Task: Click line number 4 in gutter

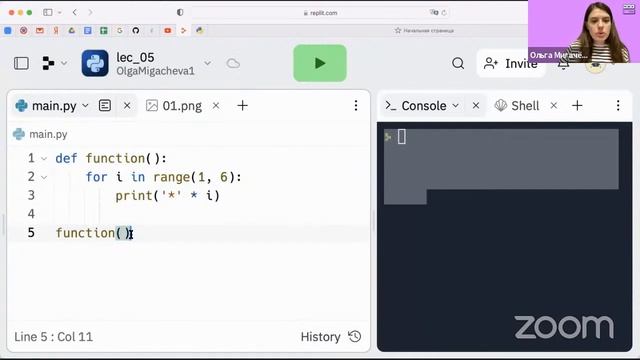Action: click(x=31, y=214)
